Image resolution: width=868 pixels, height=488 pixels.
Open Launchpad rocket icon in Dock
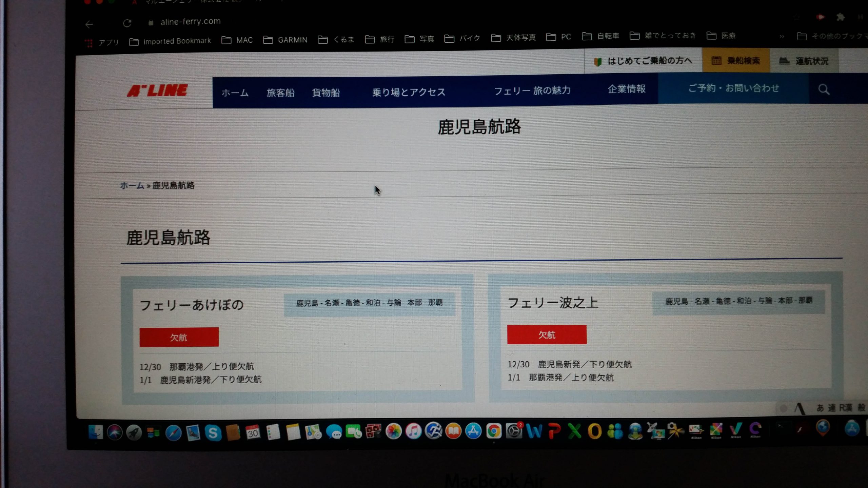pyautogui.click(x=134, y=432)
